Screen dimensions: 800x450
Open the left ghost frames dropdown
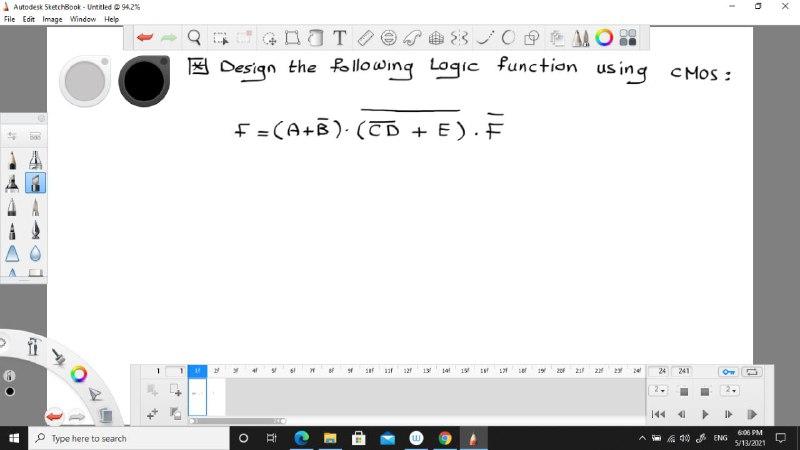[658, 391]
